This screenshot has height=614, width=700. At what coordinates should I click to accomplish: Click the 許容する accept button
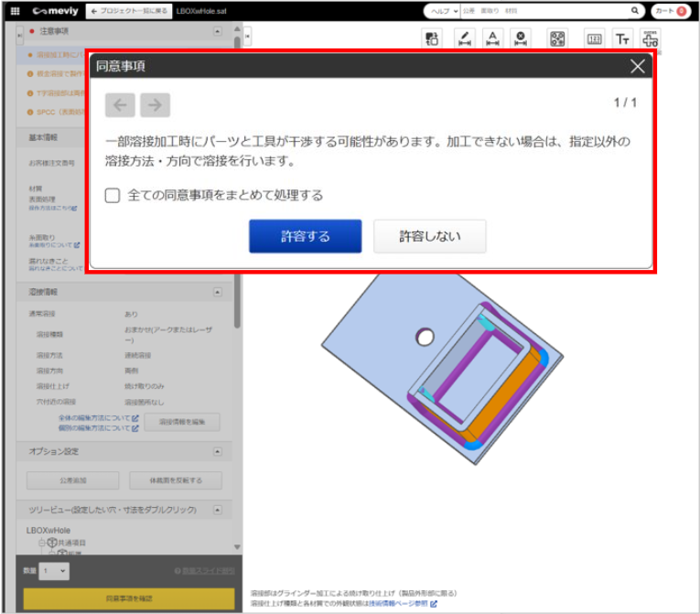[305, 236]
